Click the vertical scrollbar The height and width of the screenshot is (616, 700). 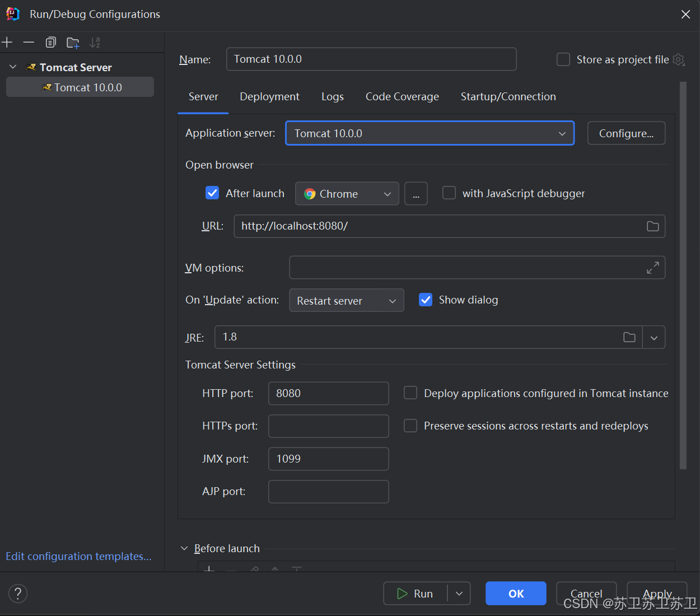point(683,276)
